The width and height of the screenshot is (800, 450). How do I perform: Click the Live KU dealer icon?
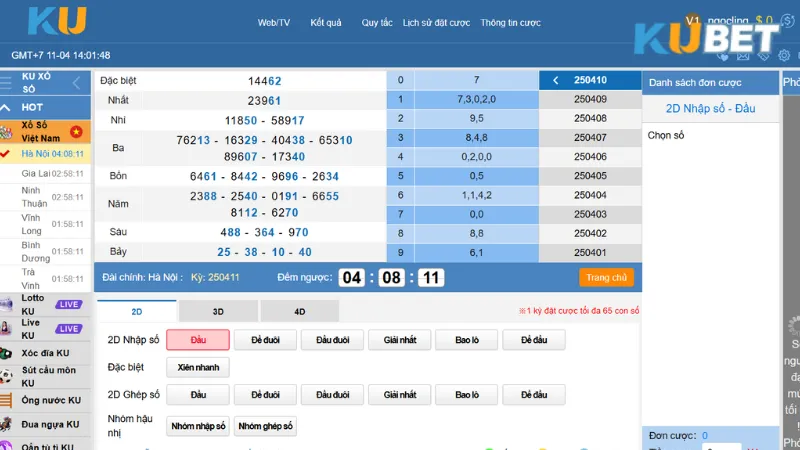click(x=7, y=329)
